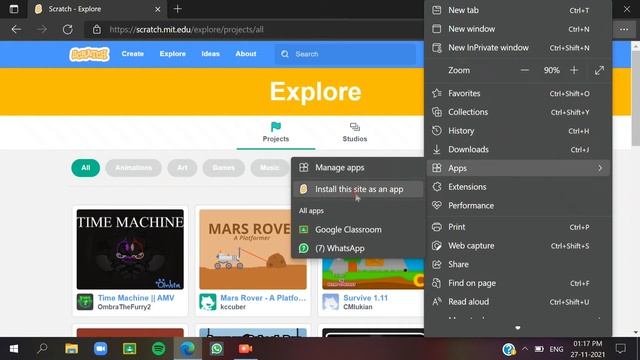Open Collections from the menu
This screenshot has height=360, width=640.
pyautogui.click(x=518, y=112)
